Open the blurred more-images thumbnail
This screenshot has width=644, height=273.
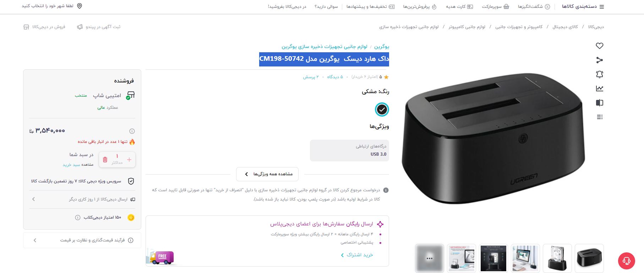[x=430, y=258]
